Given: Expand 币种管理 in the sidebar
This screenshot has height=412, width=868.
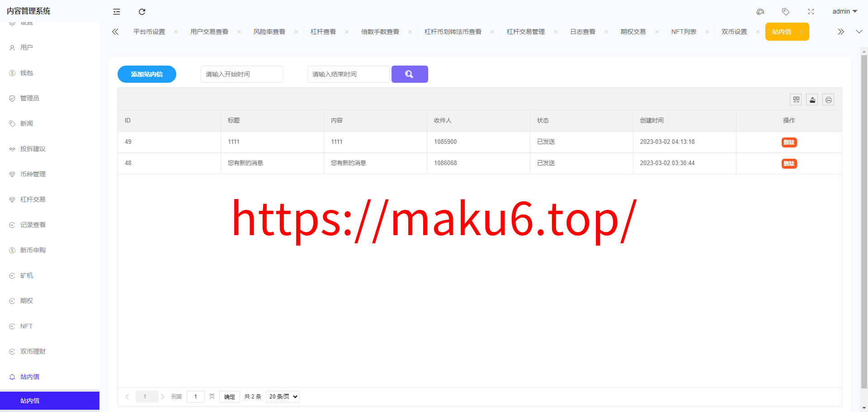Looking at the screenshot, I should click(50, 174).
